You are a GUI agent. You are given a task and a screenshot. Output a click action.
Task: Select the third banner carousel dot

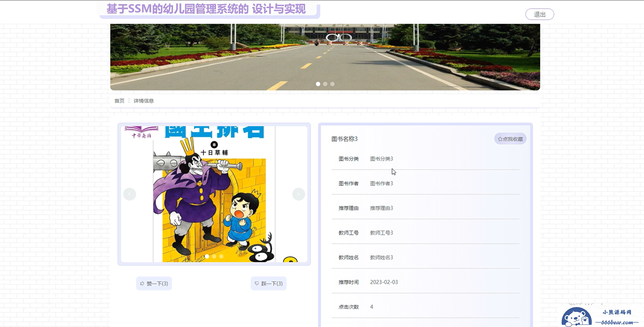click(x=332, y=84)
